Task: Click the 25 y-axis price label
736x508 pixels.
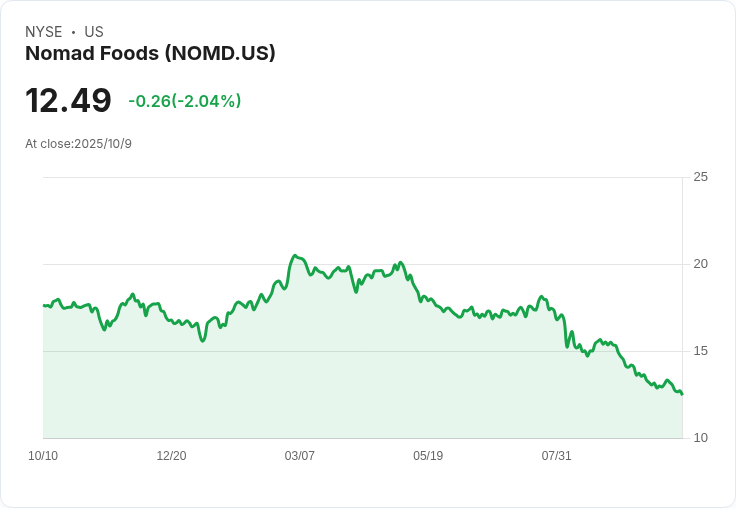Action: tap(701, 177)
